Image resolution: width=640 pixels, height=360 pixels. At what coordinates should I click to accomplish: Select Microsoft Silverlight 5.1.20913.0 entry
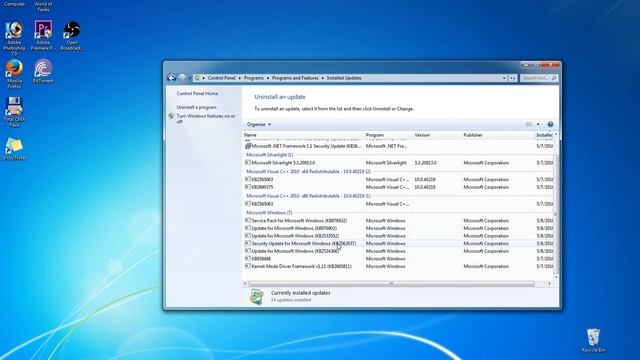(x=398, y=162)
